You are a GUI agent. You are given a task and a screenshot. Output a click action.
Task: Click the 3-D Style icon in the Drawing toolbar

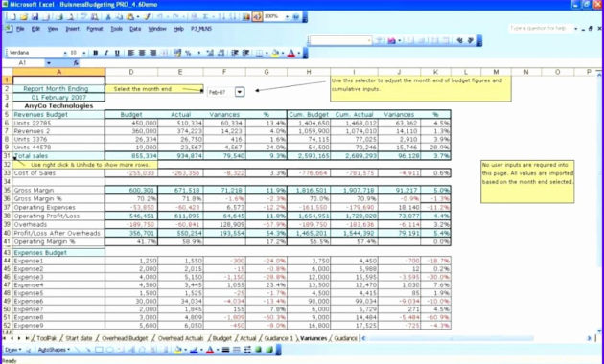click(269, 350)
